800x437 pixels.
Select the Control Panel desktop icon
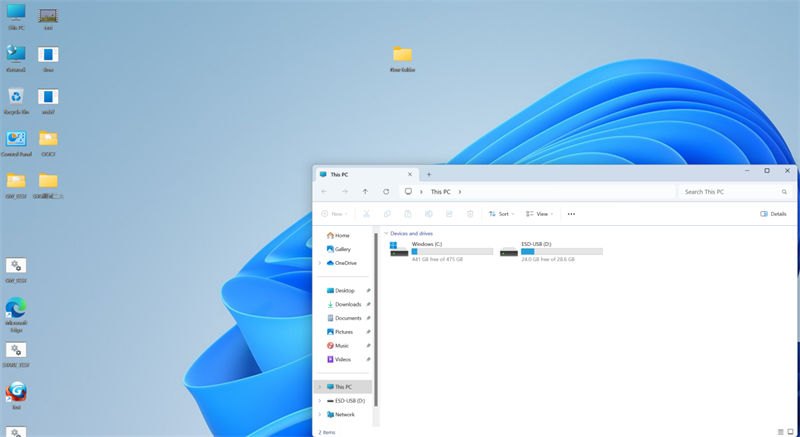click(16, 143)
